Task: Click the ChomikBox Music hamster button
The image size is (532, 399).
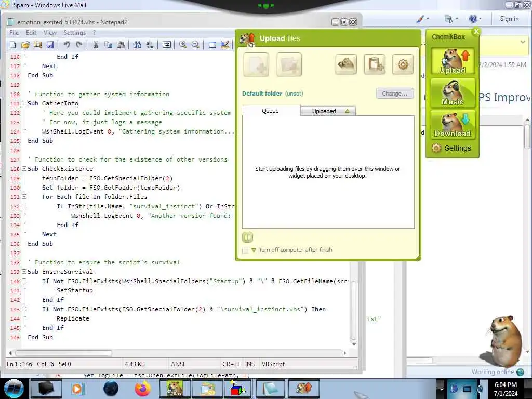Action: pos(453,92)
